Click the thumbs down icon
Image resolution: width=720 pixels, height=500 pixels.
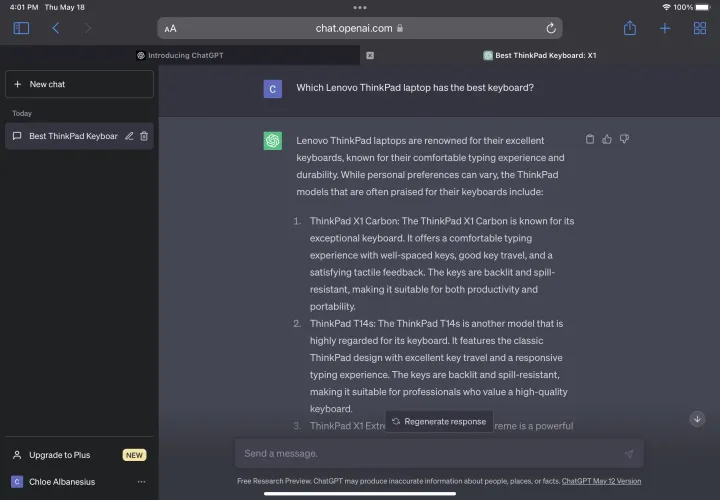(624, 139)
